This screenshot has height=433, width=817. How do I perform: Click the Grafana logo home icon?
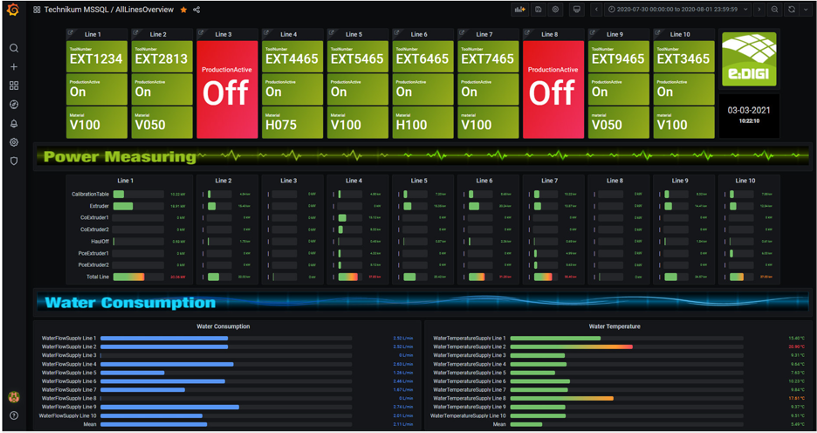pos(14,10)
